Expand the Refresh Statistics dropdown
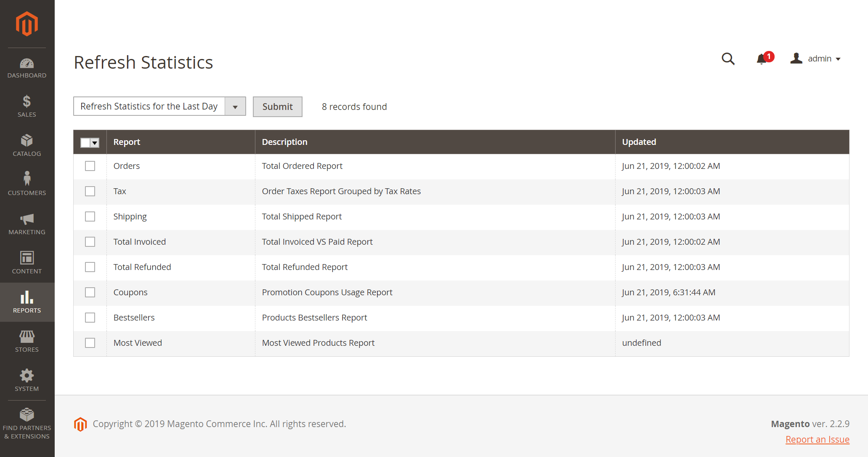The height and width of the screenshot is (457, 868). click(x=235, y=106)
